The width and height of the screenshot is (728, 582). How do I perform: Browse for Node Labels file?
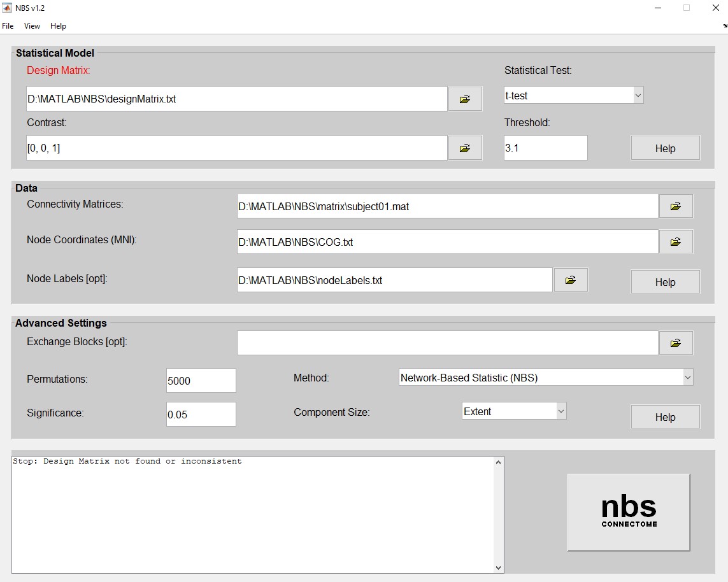571,280
